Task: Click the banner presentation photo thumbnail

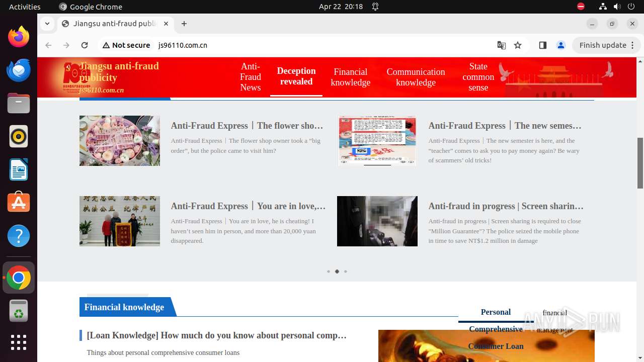Action: [120, 221]
